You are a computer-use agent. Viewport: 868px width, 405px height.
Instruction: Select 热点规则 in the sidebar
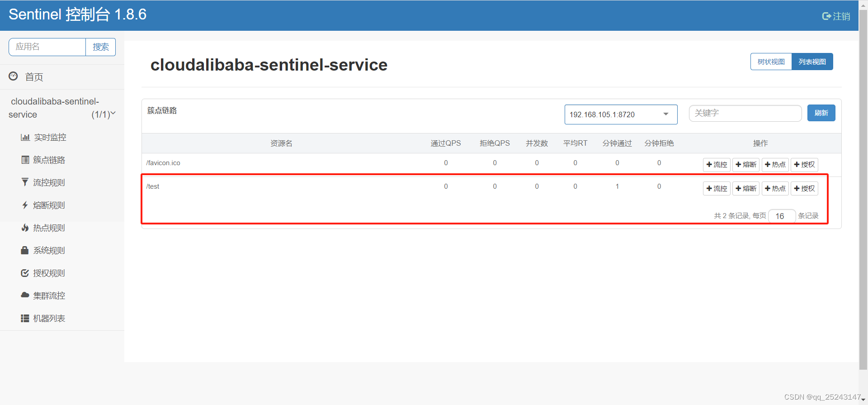49,228
